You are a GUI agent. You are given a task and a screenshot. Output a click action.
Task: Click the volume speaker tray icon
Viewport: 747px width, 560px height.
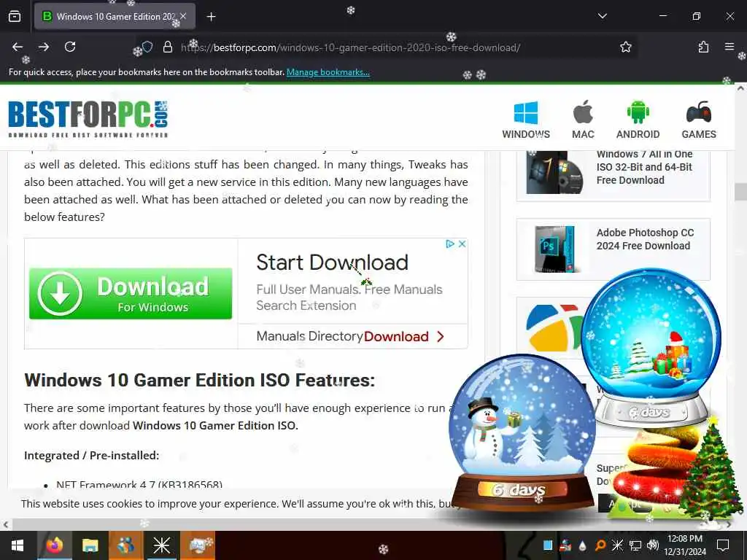point(652,545)
